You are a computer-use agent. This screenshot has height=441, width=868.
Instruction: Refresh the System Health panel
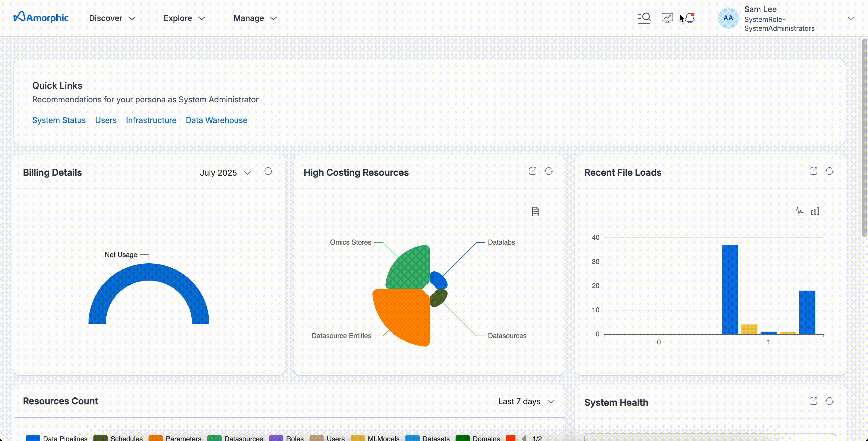click(829, 401)
